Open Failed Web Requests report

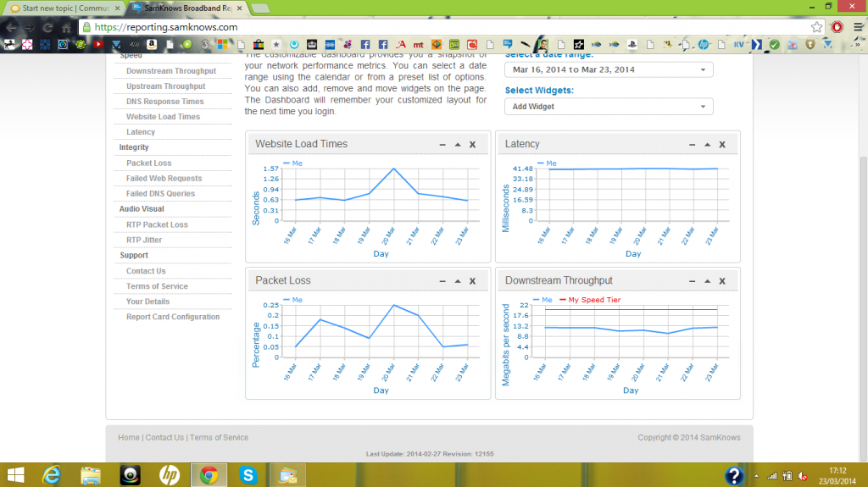point(164,178)
